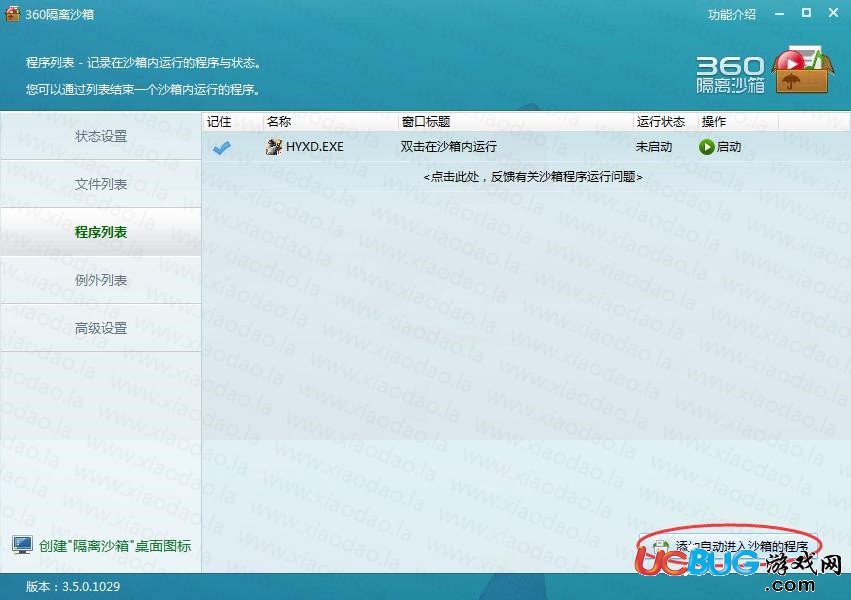Sort by the 记住 column header
This screenshot has width=851, height=600.
pos(232,122)
